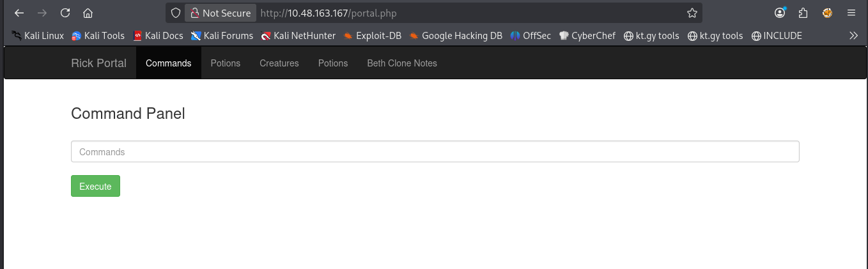Click the orange extension icon in toolbar
The height and width of the screenshot is (269, 868).
tap(827, 13)
